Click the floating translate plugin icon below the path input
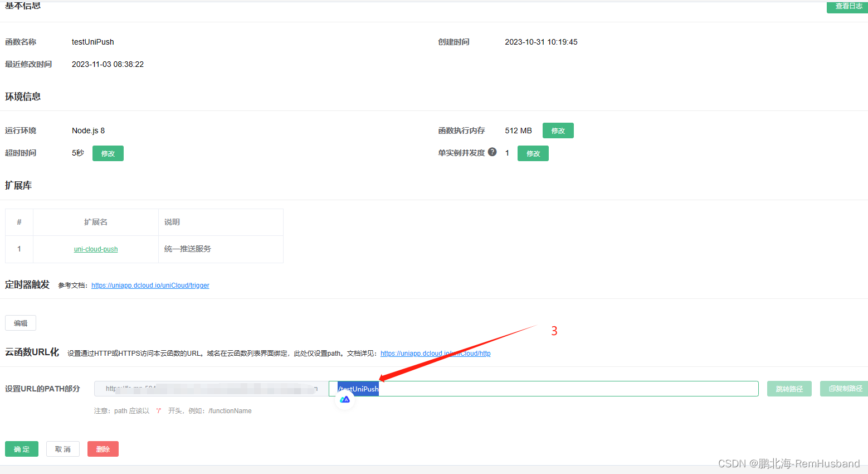The width and height of the screenshot is (868, 474). [x=344, y=399]
